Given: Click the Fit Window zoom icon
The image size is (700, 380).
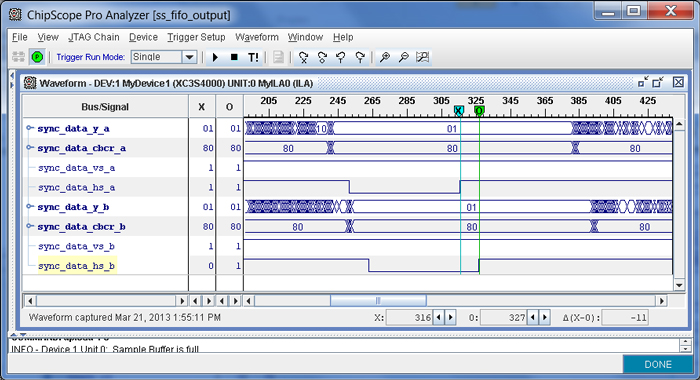Looking at the screenshot, I should [422, 57].
